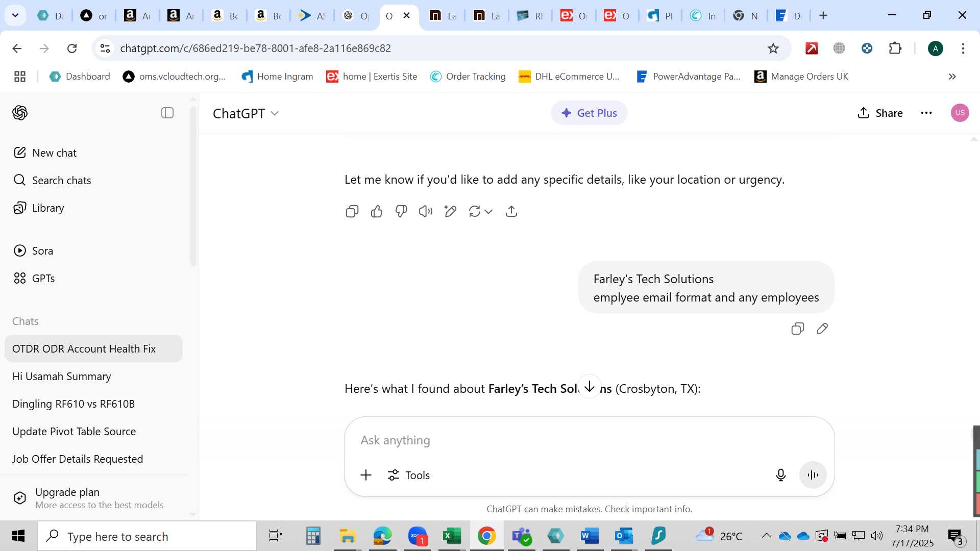Open the Home Ingram bookmark
Screen dimensions: 980x551
(278, 77)
